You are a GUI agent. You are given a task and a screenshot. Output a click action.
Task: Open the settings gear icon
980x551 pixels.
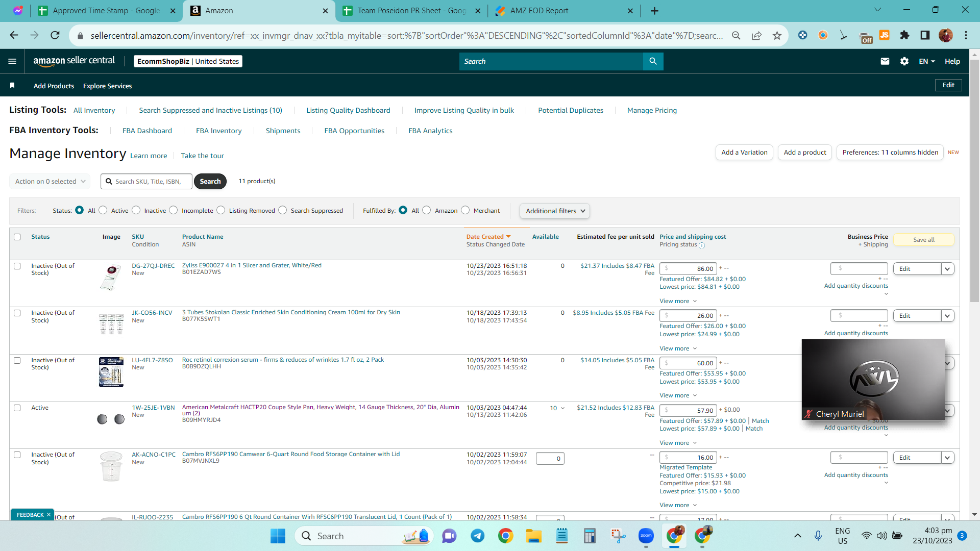[x=904, y=61]
